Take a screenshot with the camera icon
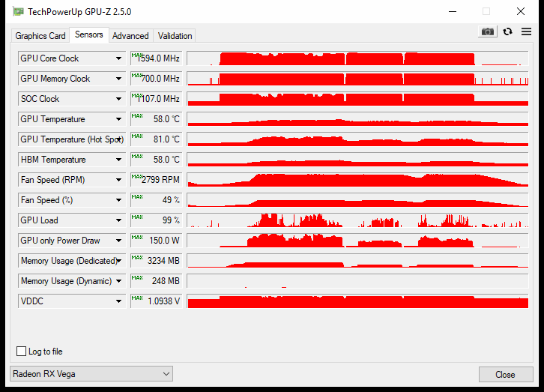 point(488,32)
